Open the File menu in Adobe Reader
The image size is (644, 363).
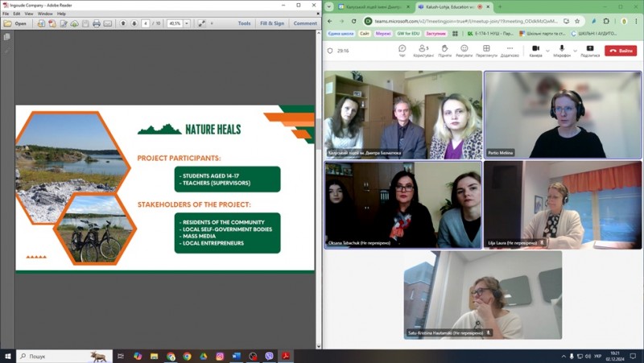pyautogui.click(x=6, y=14)
